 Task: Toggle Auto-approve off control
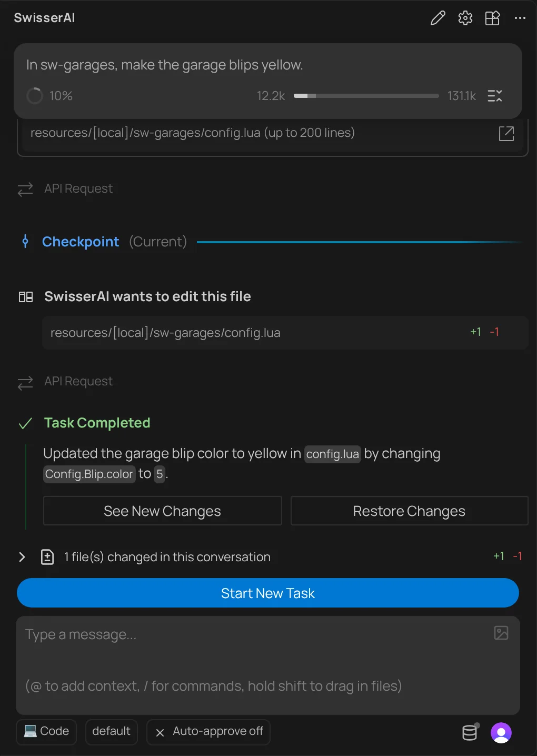pyautogui.click(x=208, y=732)
